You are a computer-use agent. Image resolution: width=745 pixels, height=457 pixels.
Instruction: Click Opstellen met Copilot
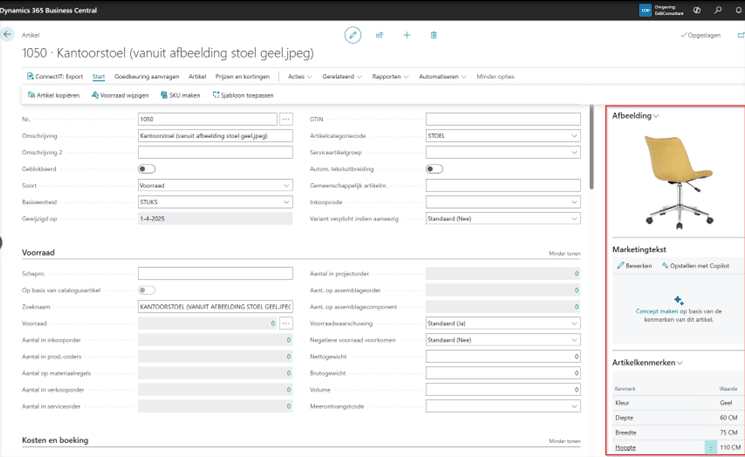click(696, 266)
